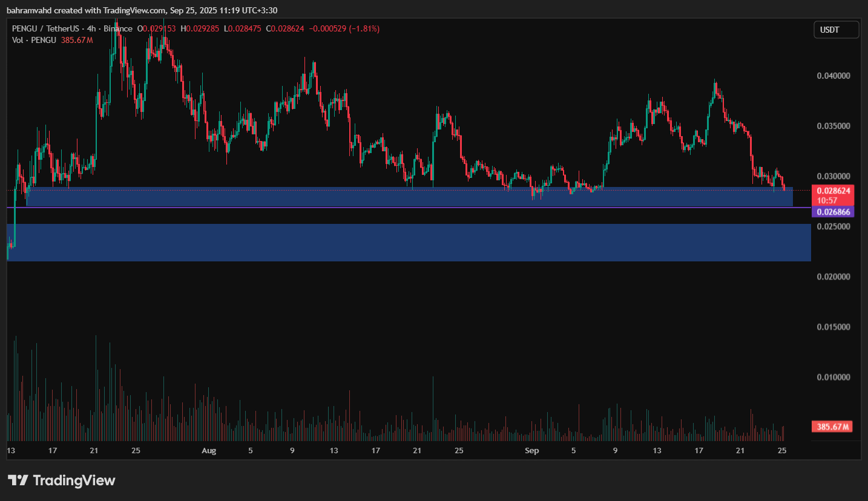868x501 pixels.
Task: Select the purple 0.026866 price line label
Action: 832,212
